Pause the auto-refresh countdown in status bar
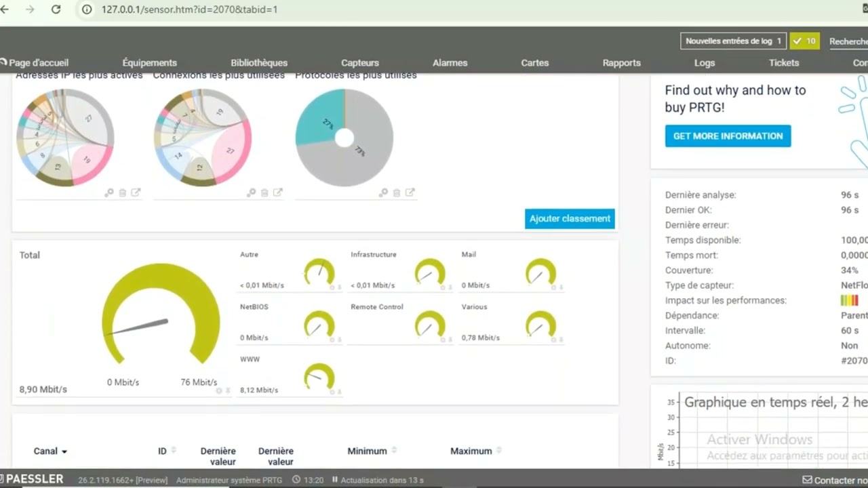The width and height of the screenshot is (868, 488). (x=335, y=480)
